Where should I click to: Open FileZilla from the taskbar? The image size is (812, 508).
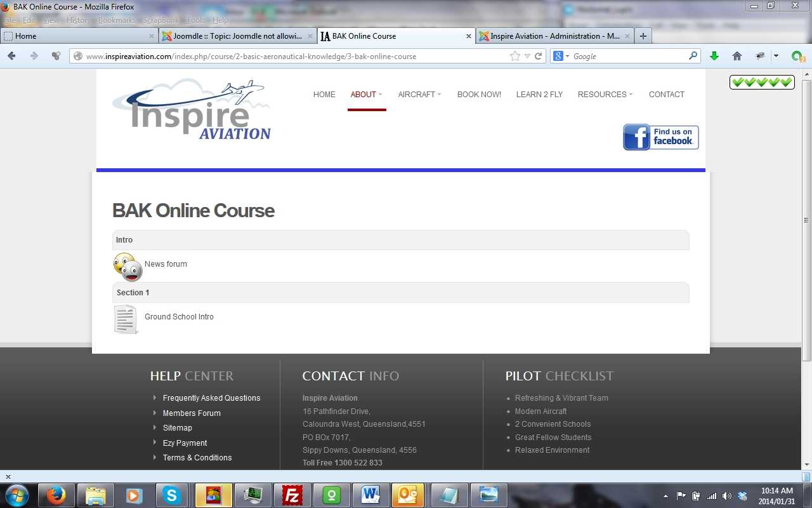click(292, 495)
